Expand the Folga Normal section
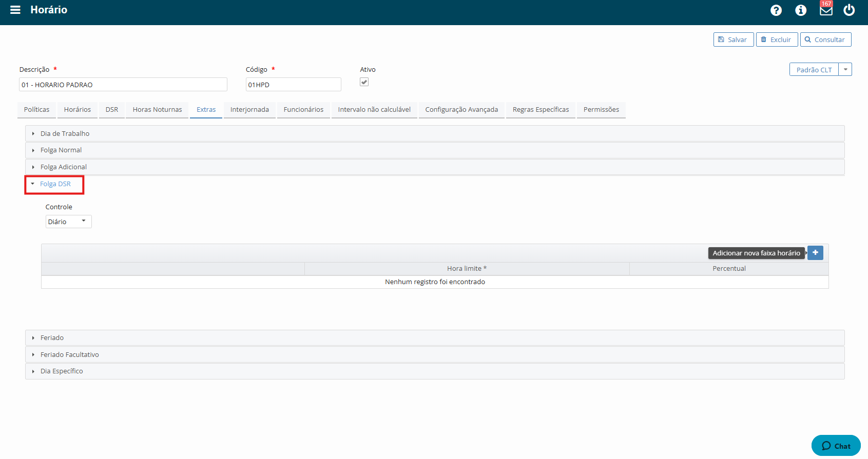 click(435, 150)
